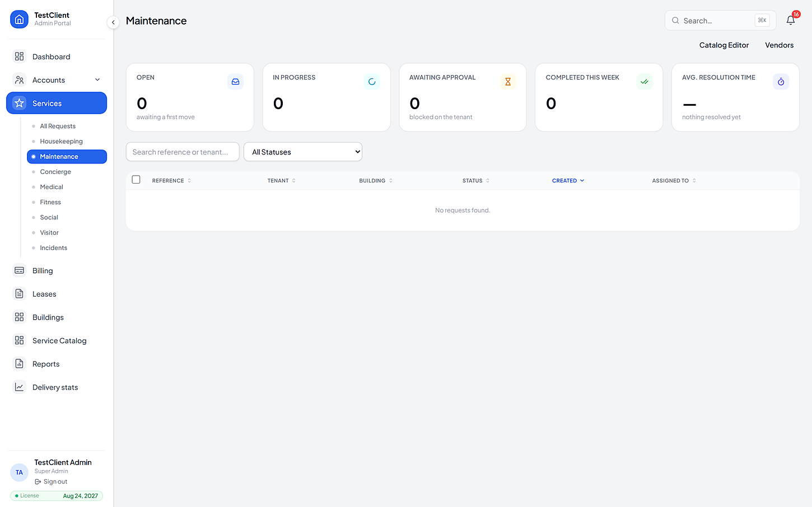Click the Accounts people icon

tap(20, 80)
